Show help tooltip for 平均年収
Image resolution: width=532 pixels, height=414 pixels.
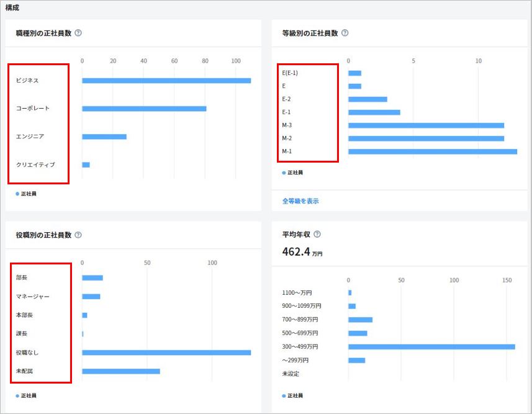(317, 234)
